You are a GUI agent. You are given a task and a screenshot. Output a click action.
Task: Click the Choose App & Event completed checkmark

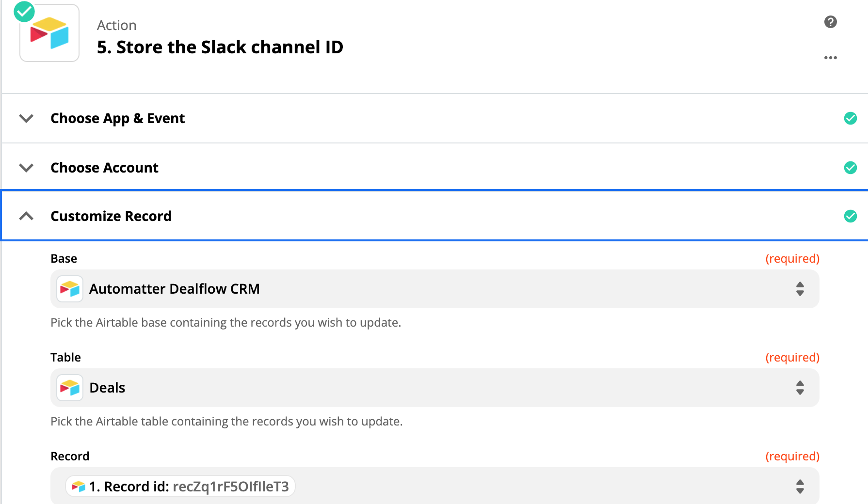click(851, 118)
